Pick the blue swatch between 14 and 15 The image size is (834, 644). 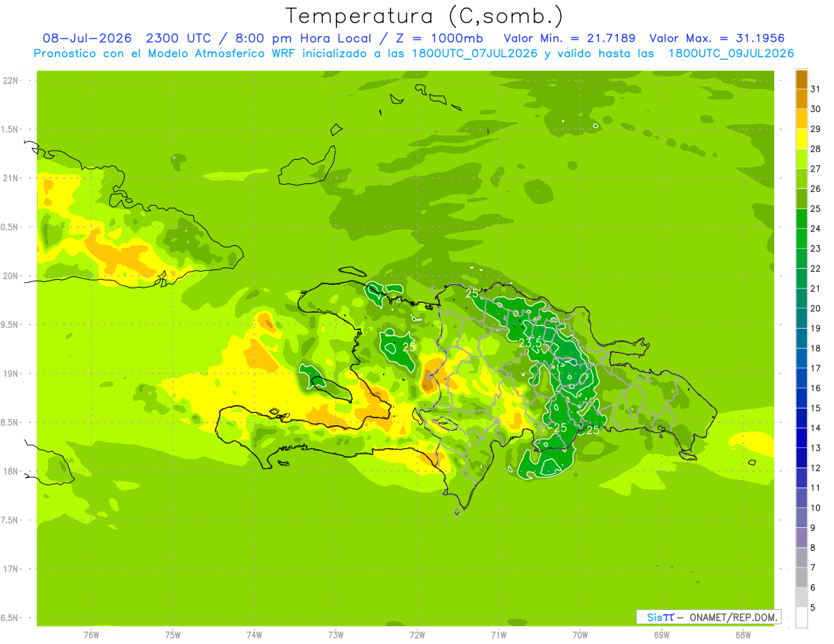point(801,418)
